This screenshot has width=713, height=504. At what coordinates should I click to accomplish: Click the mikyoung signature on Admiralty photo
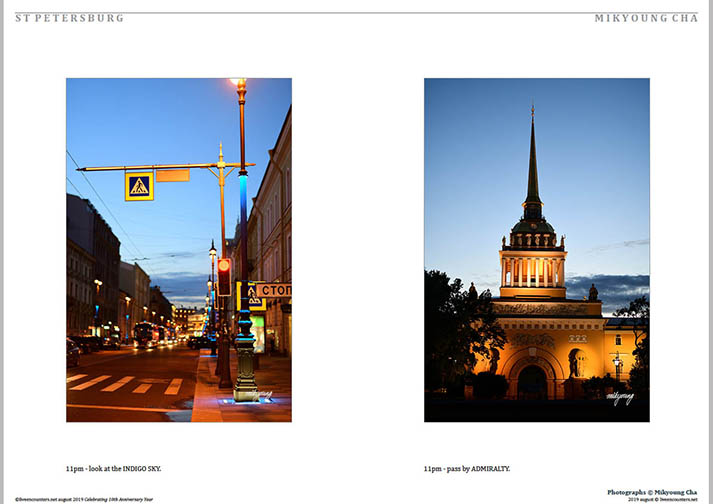click(x=620, y=398)
